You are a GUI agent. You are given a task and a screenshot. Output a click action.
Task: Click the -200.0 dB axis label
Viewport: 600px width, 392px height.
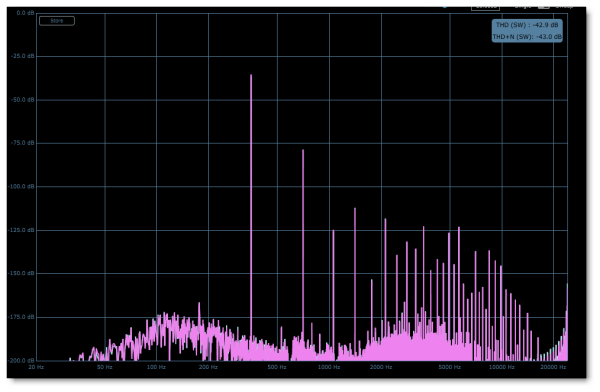pos(21,361)
